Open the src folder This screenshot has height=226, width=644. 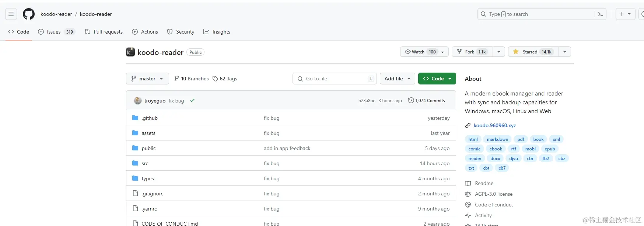[x=145, y=163]
